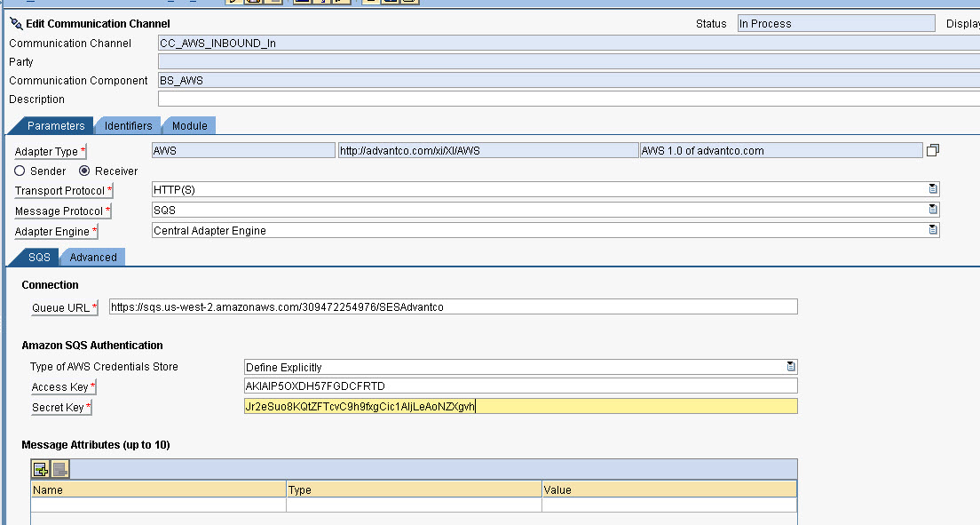The width and height of the screenshot is (980, 525).
Task: Open the adapter type value help icon
Action: [x=932, y=151]
